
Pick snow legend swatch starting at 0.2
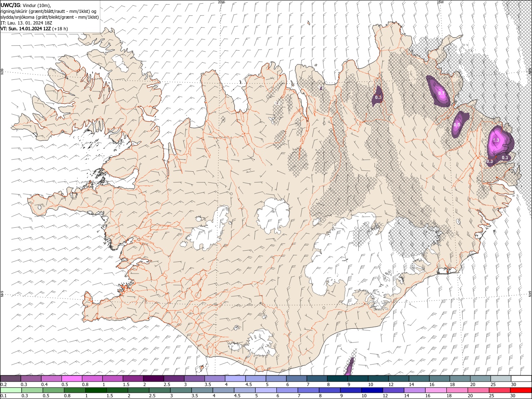tap(10, 378)
